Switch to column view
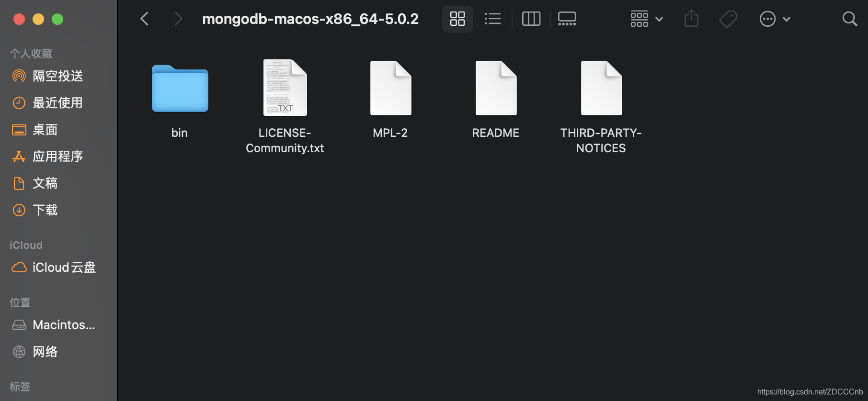The width and height of the screenshot is (868, 401). pos(531,19)
